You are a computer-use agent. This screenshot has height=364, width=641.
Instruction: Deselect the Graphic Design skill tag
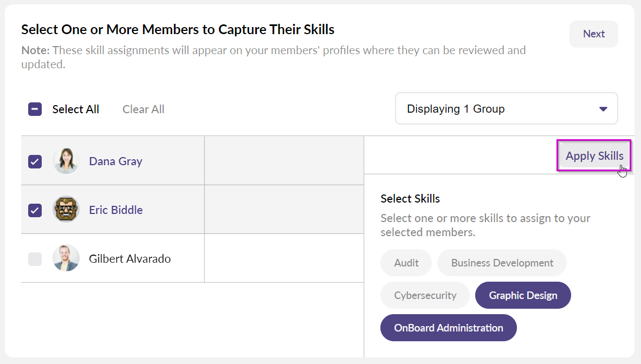point(523,296)
